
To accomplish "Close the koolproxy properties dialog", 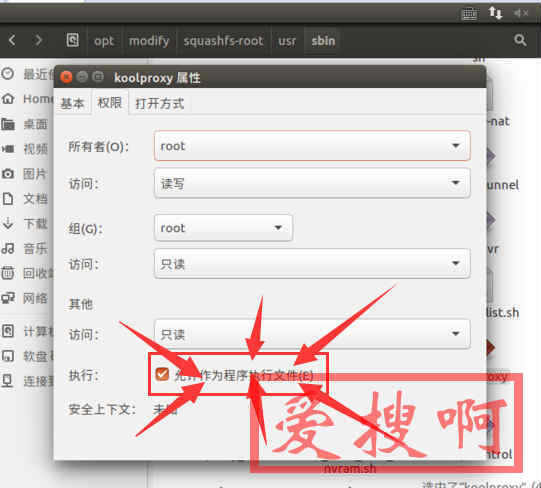I will click(66, 77).
